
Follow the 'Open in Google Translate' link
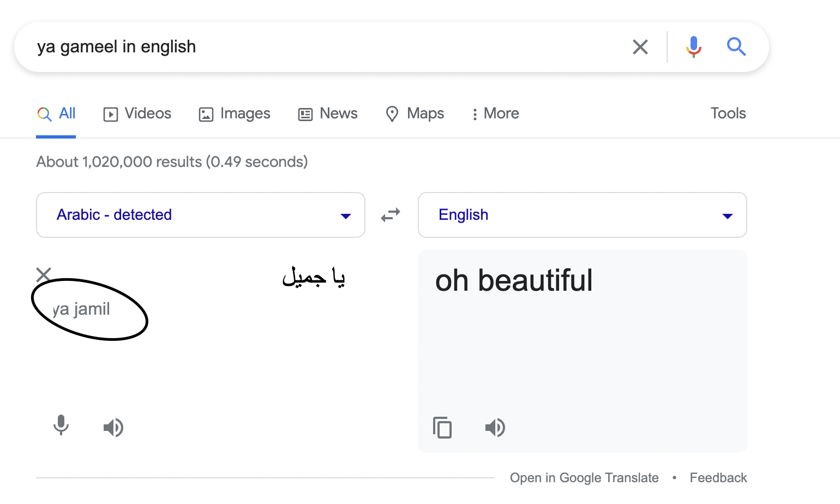pos(584,478)
